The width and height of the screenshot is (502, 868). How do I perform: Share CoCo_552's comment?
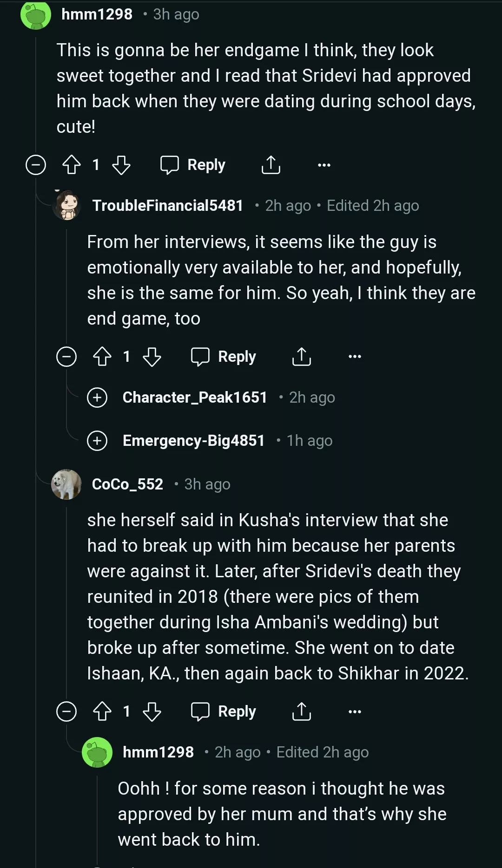301,711
